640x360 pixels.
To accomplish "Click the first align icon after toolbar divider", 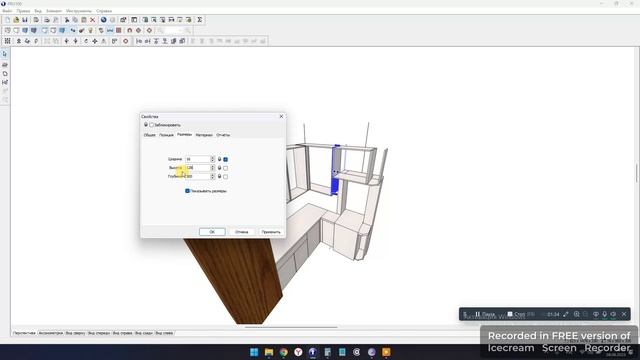I will [139, 41].
